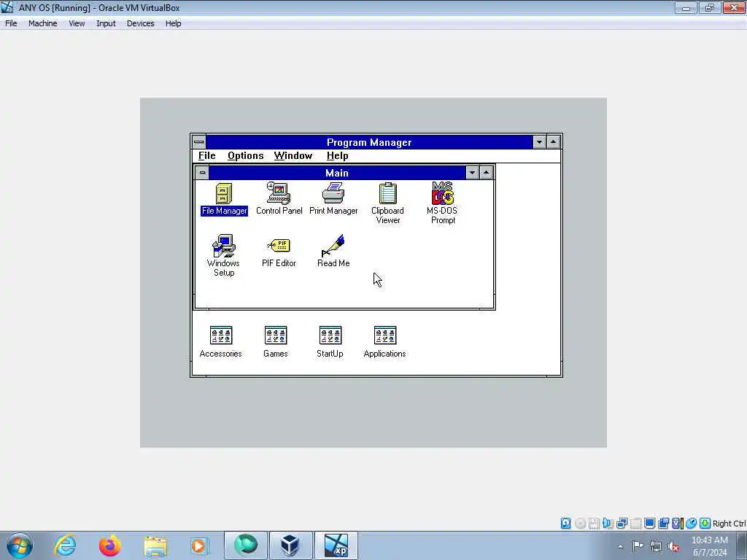
Task: Open VirtualBox Devices menu
Action: pyautogui.click(x=141, y=23)
